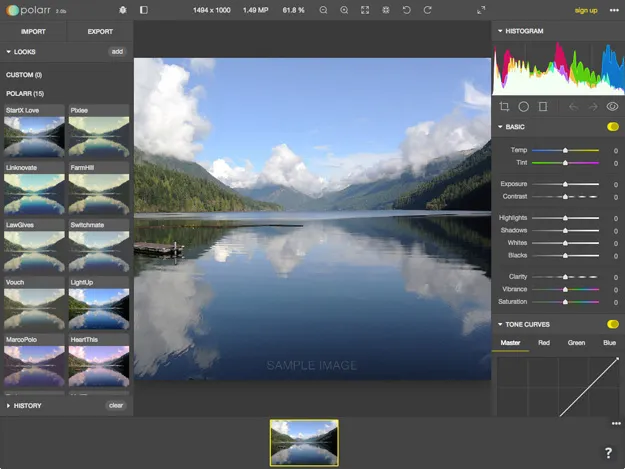The height and width of the screenshot is (469, 625).
Task: Select the gradient filter rectangle tool
Action: point(543,106)
